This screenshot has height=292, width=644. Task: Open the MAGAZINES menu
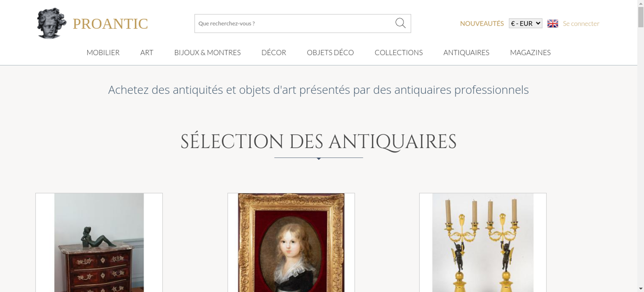(530, 52)
